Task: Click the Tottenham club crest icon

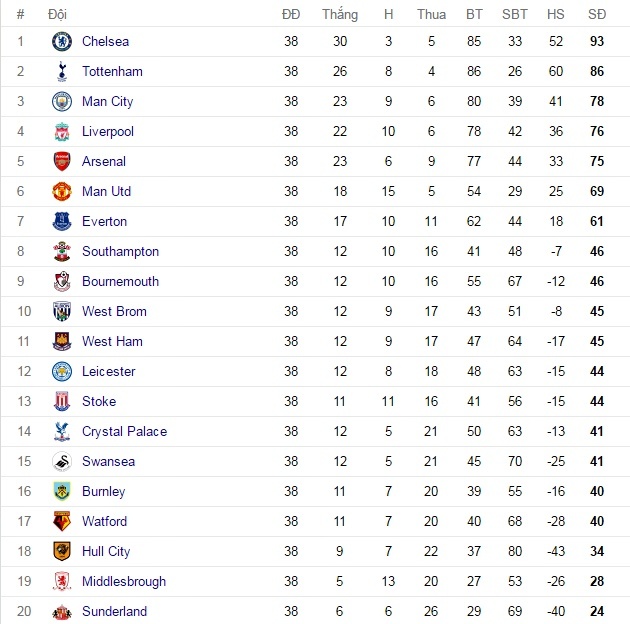Action: click(62, 72)
